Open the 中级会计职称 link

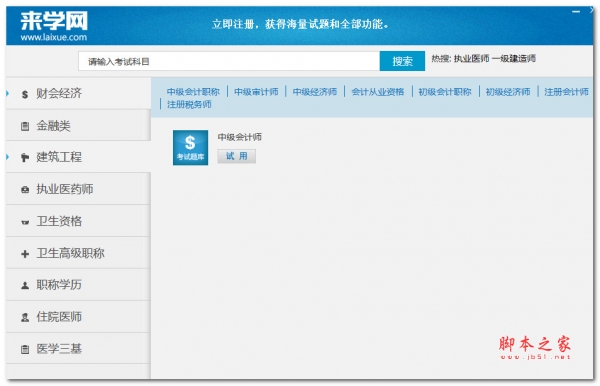point(193,92)
